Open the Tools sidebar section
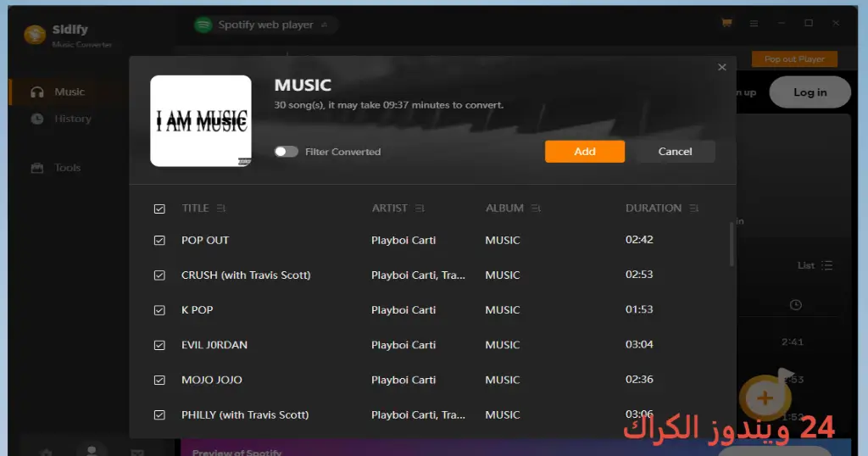 click(x=69, y=168)
